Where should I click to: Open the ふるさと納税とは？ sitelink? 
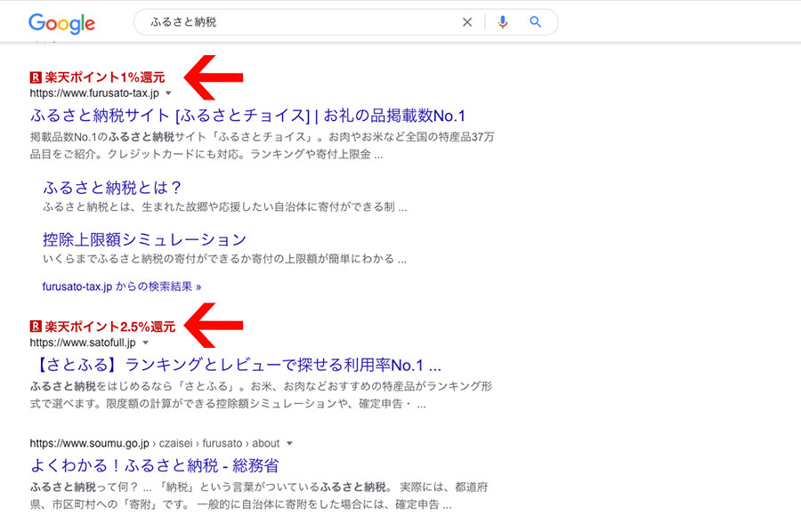112,188
